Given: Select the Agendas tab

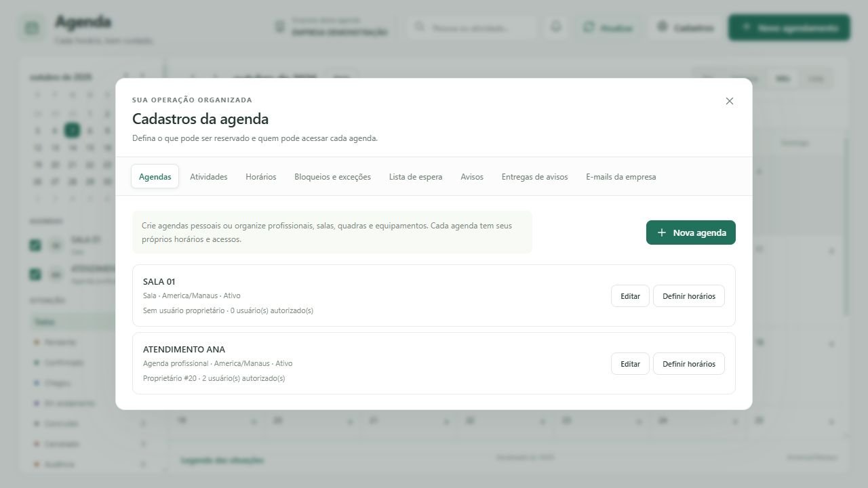Looking at the screenshot, I should 155,176.
